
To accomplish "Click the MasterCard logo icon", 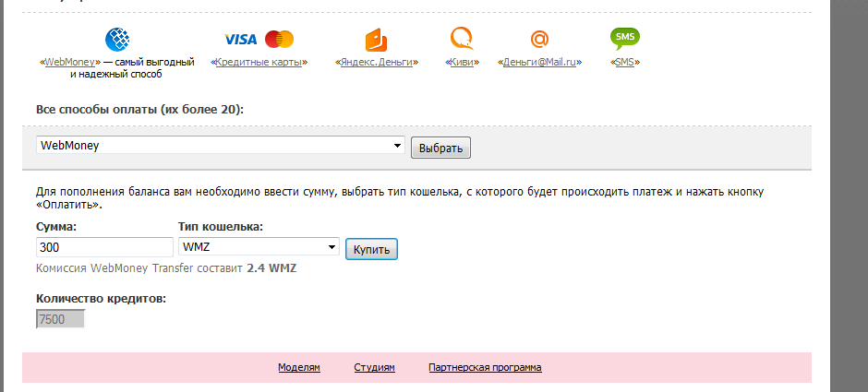I will point(279,40).
